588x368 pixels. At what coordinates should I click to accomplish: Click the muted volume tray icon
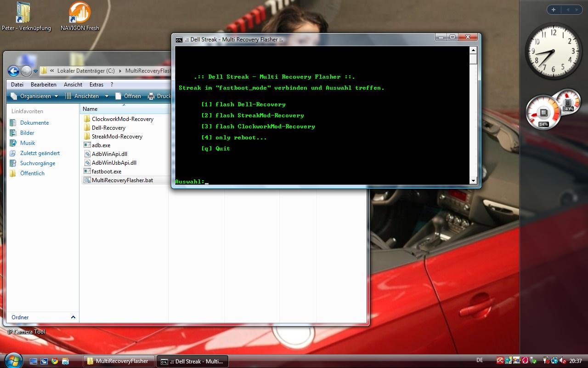point(563,361)
